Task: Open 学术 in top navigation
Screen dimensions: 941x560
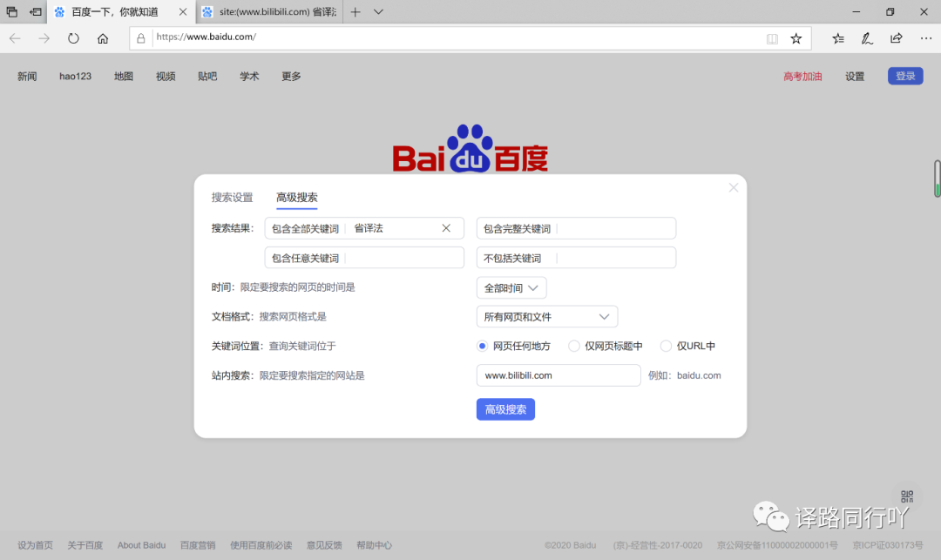Action: 250,76
